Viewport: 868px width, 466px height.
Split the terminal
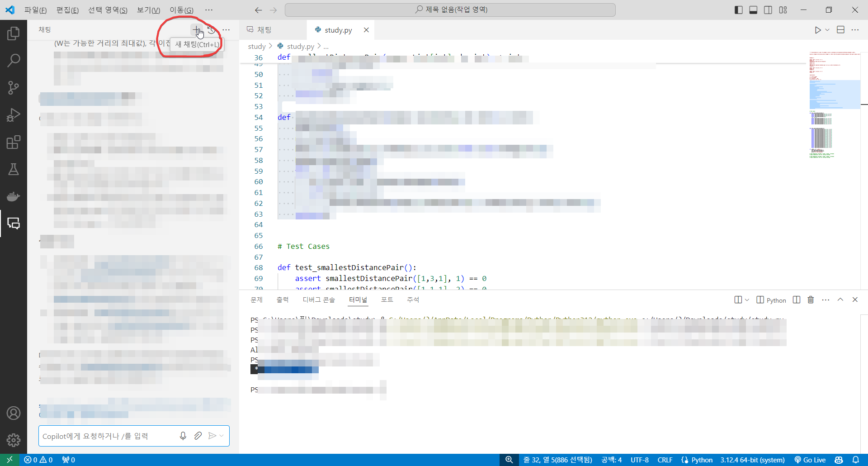tap(797, 300)
